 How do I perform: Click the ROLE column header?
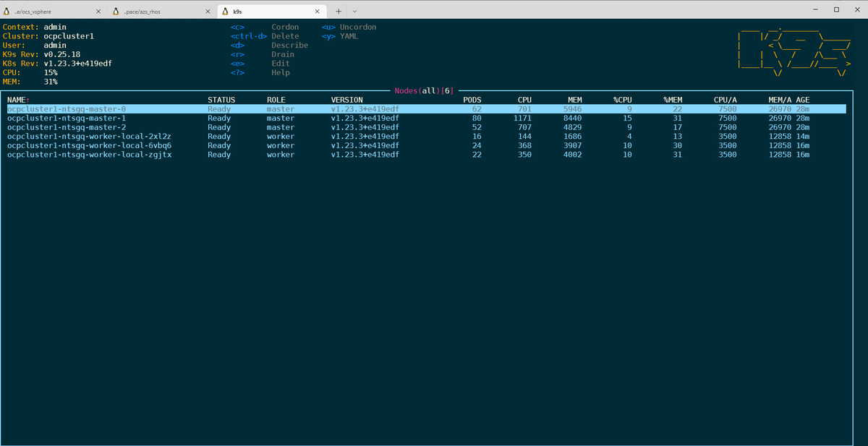(276, 100)
